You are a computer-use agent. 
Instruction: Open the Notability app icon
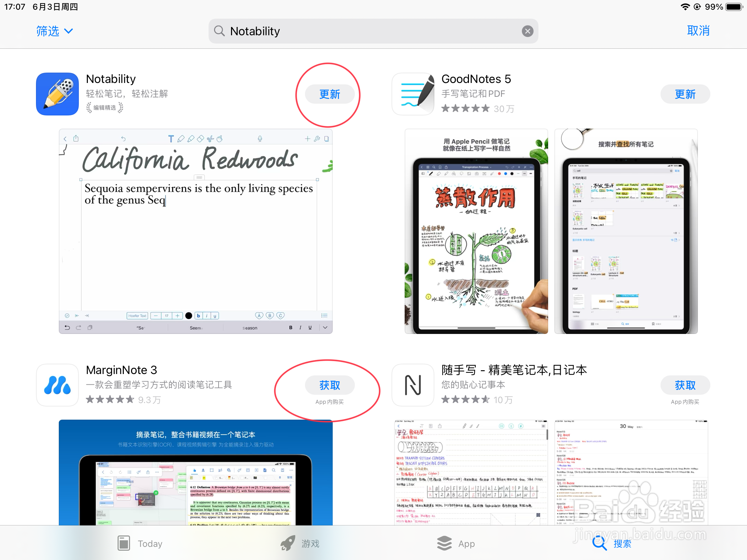point(57,94)
